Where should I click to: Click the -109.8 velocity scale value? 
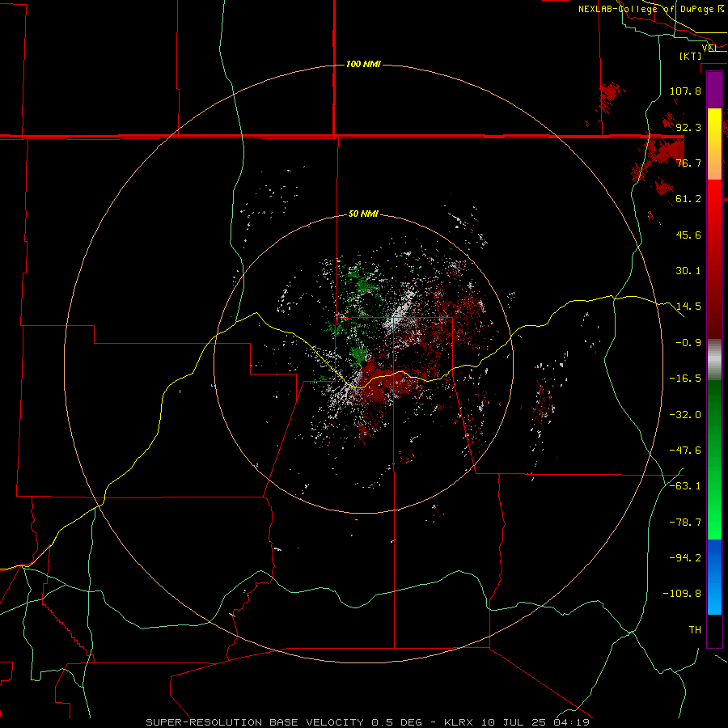(682, 594)
